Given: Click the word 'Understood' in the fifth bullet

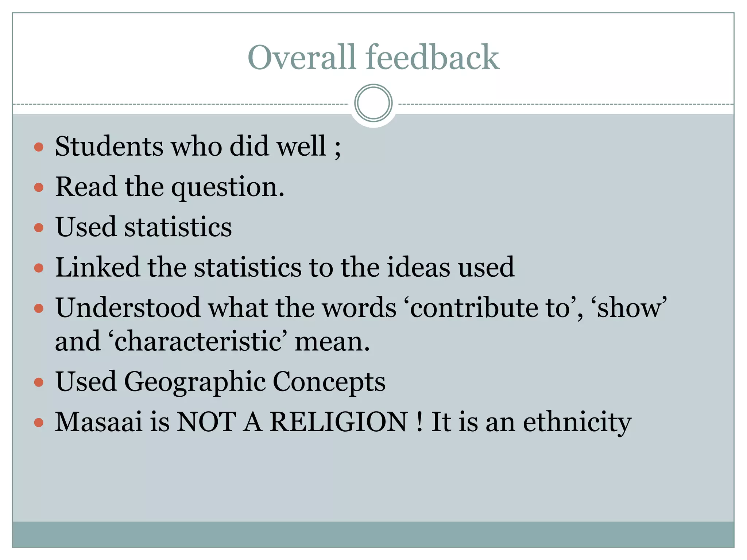Looking at the screenshot, I should 128,308.
